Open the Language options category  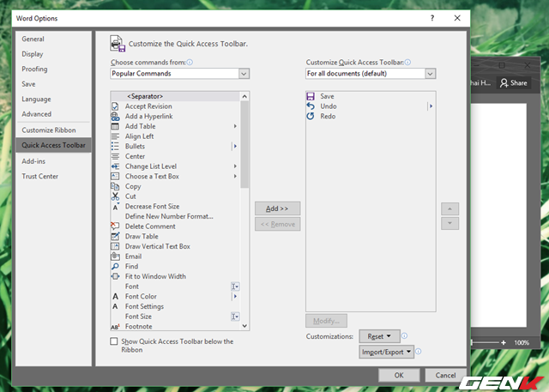coord(53,99)
